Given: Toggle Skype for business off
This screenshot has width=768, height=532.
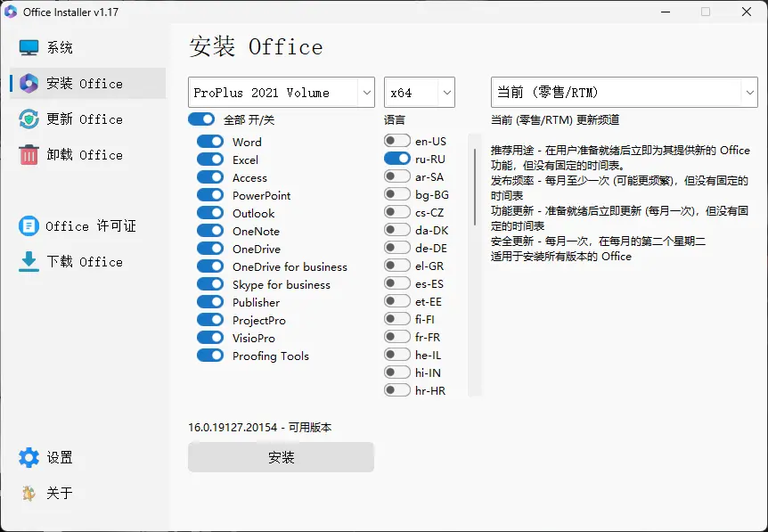Looking at the screenshot, I should 210,284.
